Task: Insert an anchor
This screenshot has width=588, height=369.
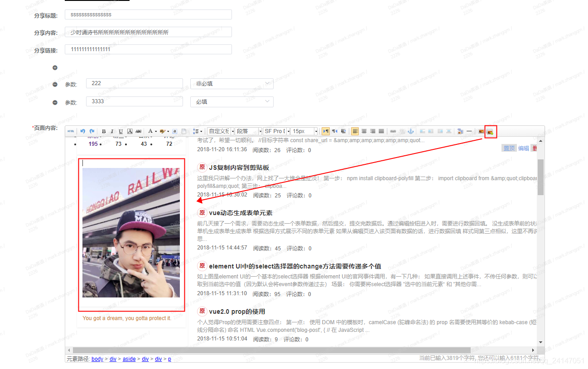Action: click(410, 131)
